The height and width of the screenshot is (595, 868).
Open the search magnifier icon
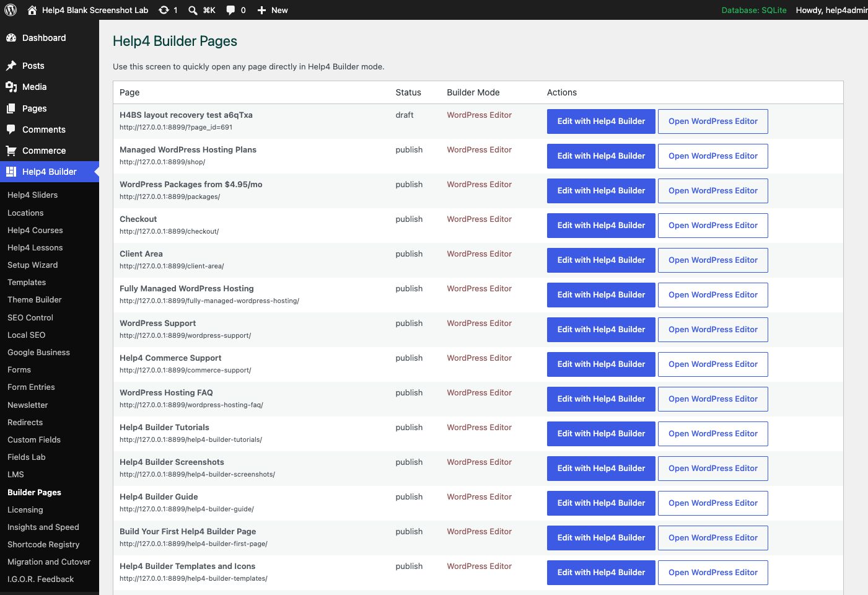click(193, 10)
